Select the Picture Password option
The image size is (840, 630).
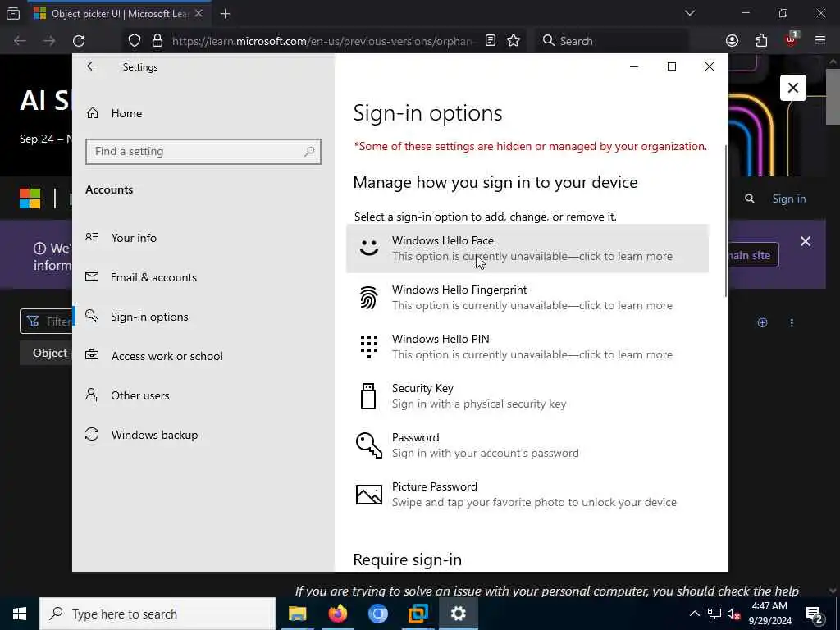coord(527,495)
